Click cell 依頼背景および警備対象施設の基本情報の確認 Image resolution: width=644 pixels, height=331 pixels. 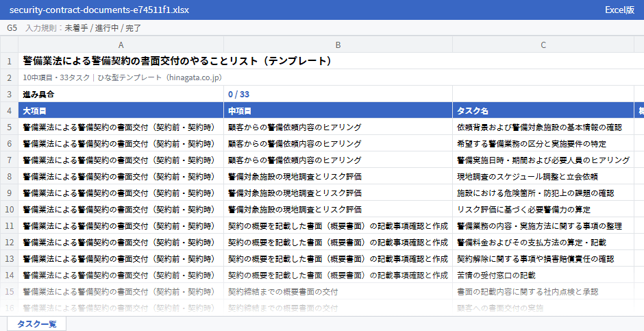[x=543, y=127]
